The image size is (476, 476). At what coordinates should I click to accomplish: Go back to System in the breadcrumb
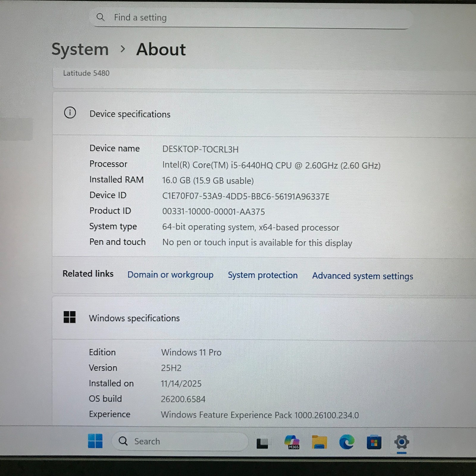pos(80,49)
